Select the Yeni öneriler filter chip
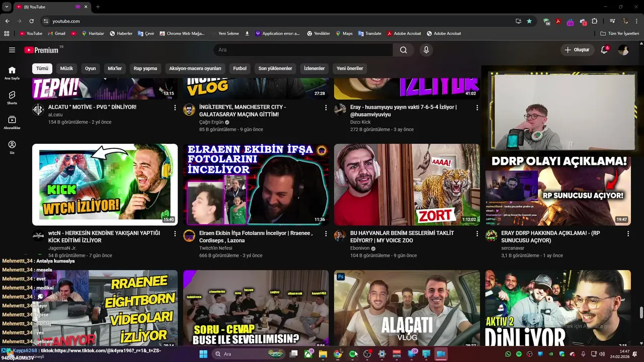The width and height of the screenshot is (644, 362). (350, 68)
